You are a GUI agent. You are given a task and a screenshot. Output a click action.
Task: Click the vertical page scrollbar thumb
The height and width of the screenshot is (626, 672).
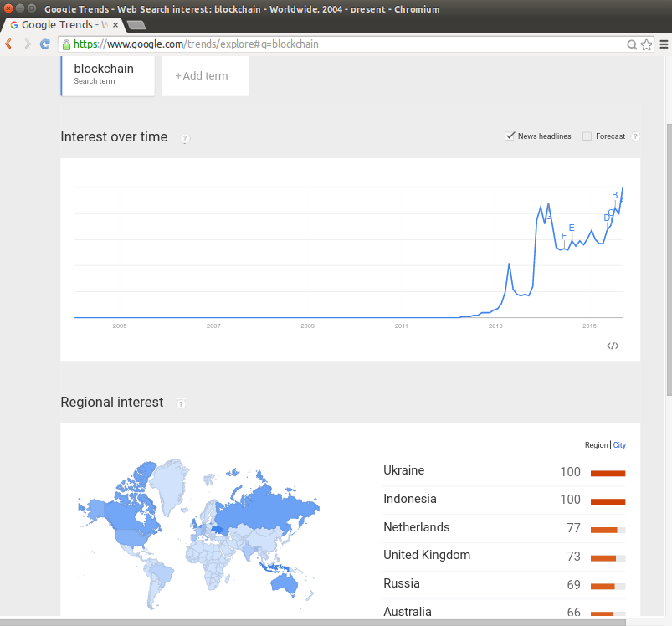[x=669, y=259]
